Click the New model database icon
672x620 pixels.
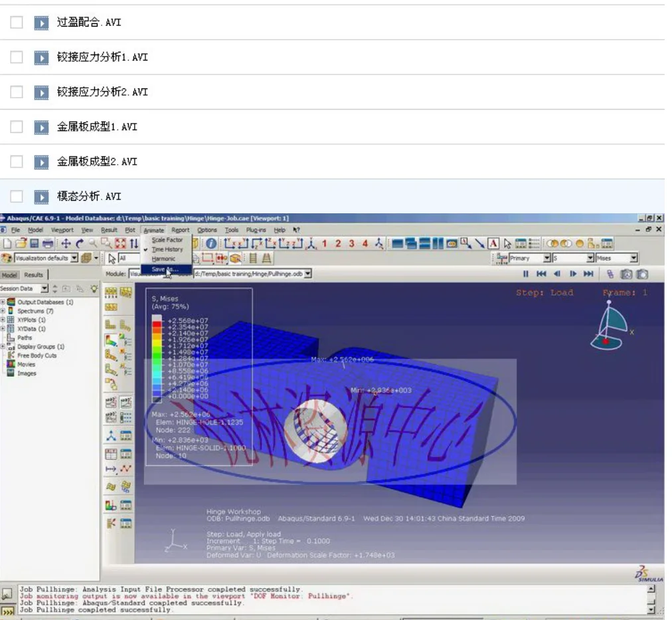[x=7, y=244]
